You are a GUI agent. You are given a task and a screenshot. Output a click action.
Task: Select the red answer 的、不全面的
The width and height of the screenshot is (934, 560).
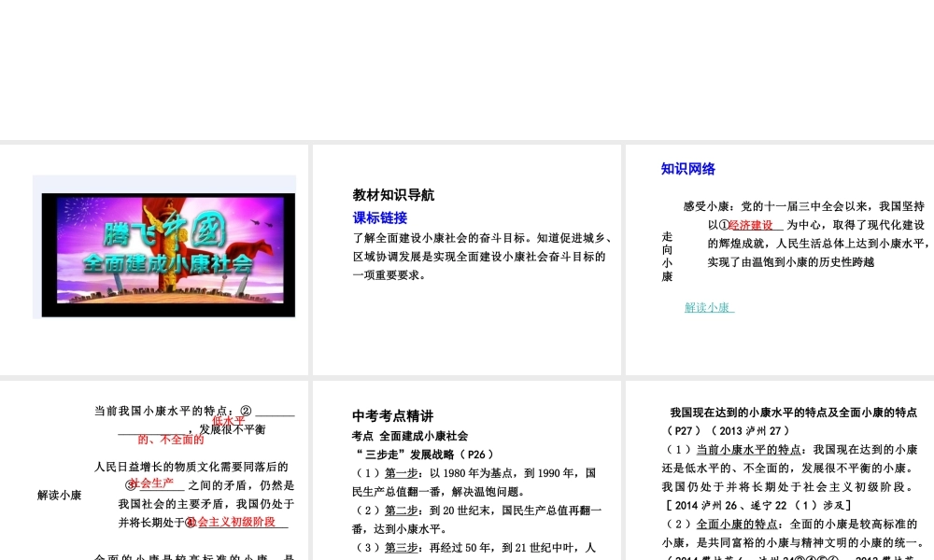[x=171, y=440]
